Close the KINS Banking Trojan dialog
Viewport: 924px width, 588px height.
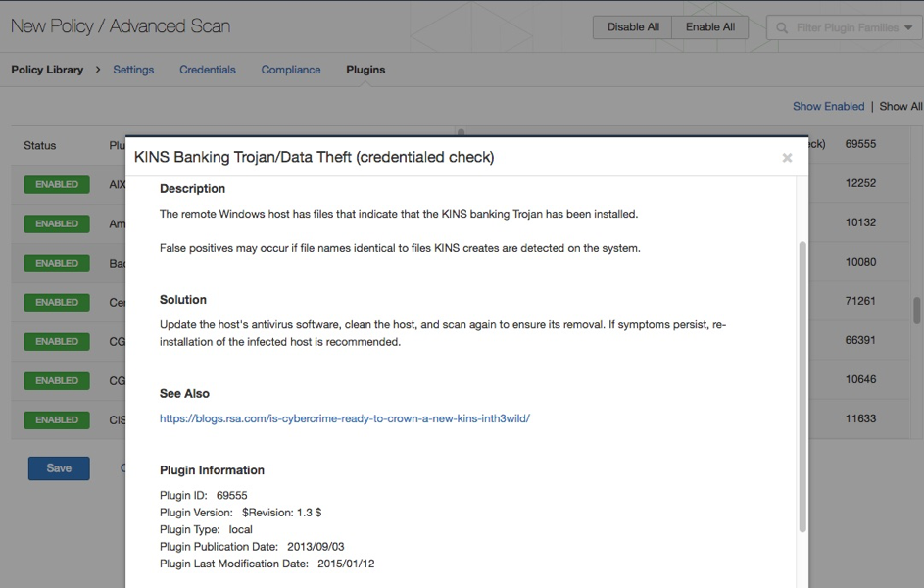point(787,158)
